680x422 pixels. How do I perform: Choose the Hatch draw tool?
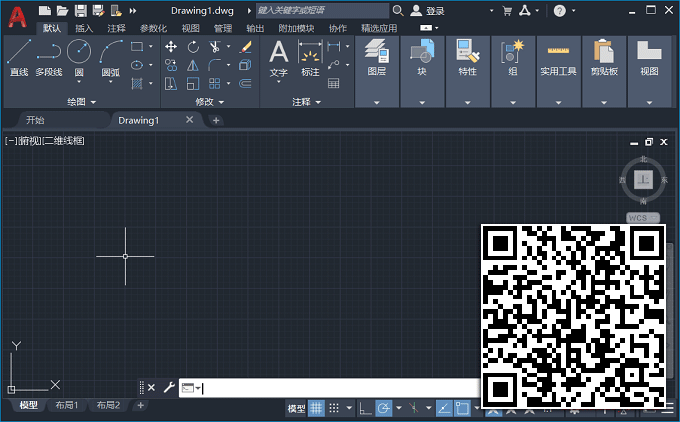point(137,83)
